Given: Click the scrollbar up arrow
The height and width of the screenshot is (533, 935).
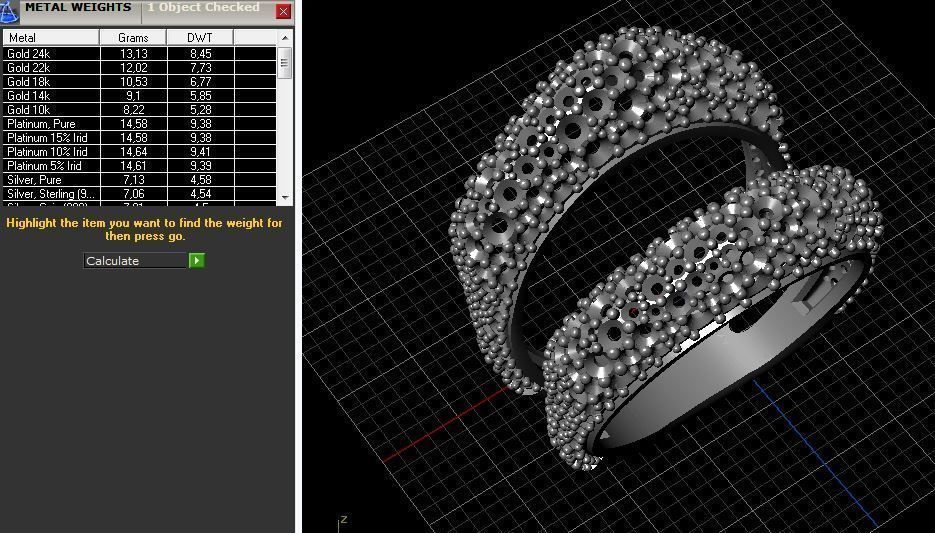Looking at the screenshot, I should (285, 38).
